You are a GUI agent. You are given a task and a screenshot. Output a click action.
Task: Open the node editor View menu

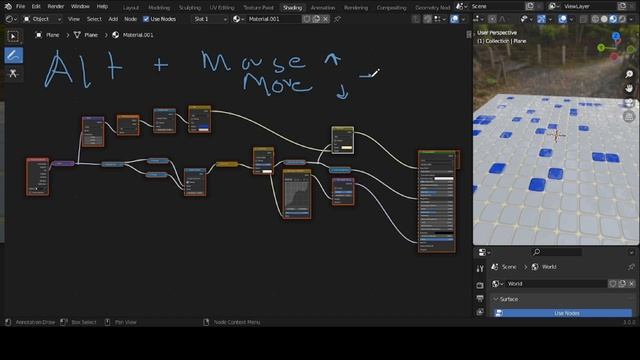(x=73, y=19)
